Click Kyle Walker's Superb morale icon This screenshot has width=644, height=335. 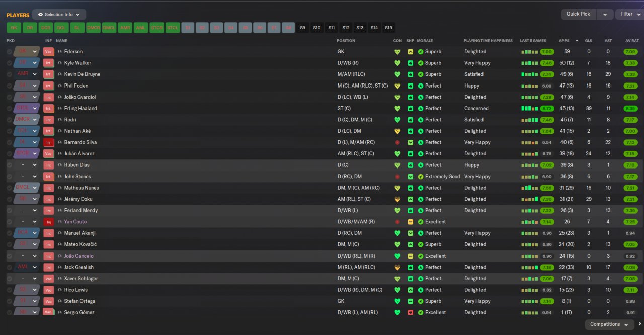point(421,63)
